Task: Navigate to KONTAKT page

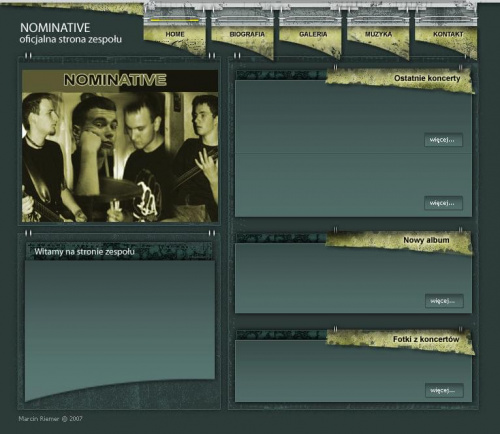Action: click(x=448, y=34)
